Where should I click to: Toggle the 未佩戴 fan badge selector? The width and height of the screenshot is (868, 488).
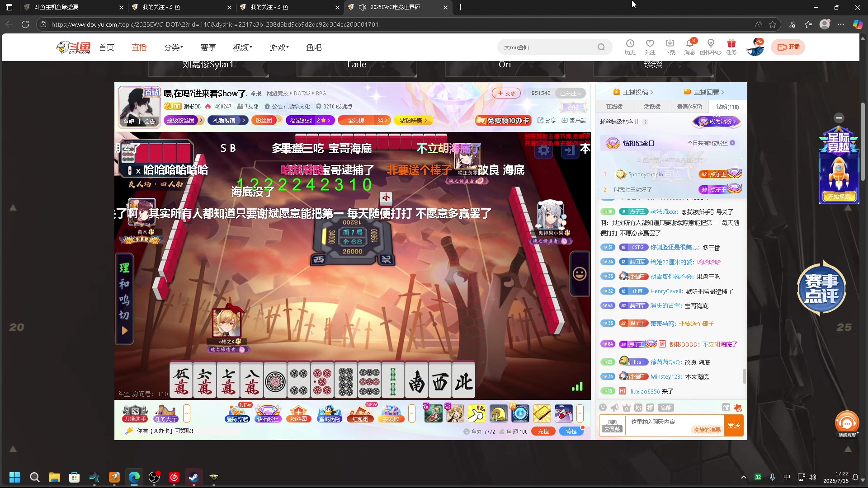[x=612, y=425]
